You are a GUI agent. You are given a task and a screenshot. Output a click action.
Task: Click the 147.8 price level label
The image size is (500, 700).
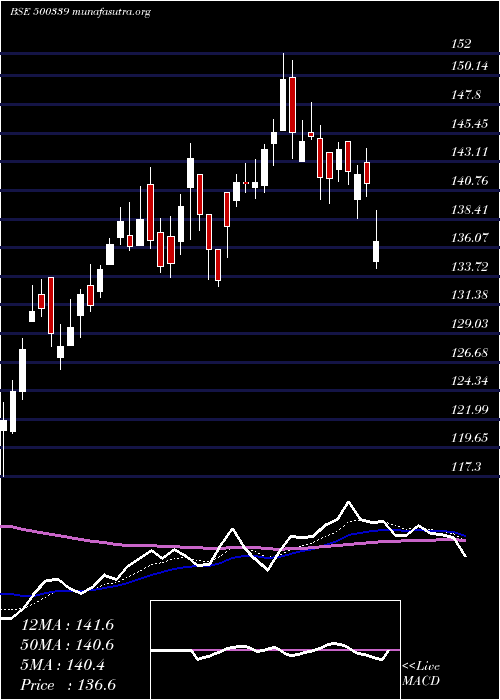[466, 95]
